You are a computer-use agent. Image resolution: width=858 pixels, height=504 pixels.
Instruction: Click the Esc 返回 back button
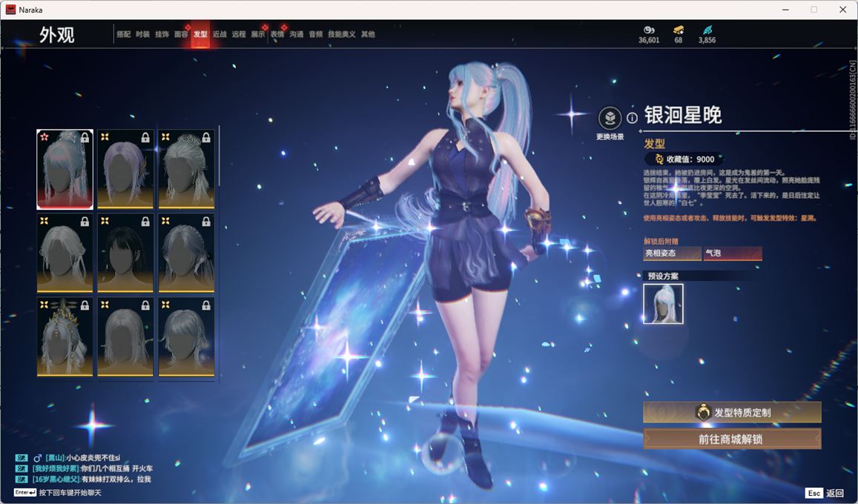pyautogui.click(x=825, y=493)
